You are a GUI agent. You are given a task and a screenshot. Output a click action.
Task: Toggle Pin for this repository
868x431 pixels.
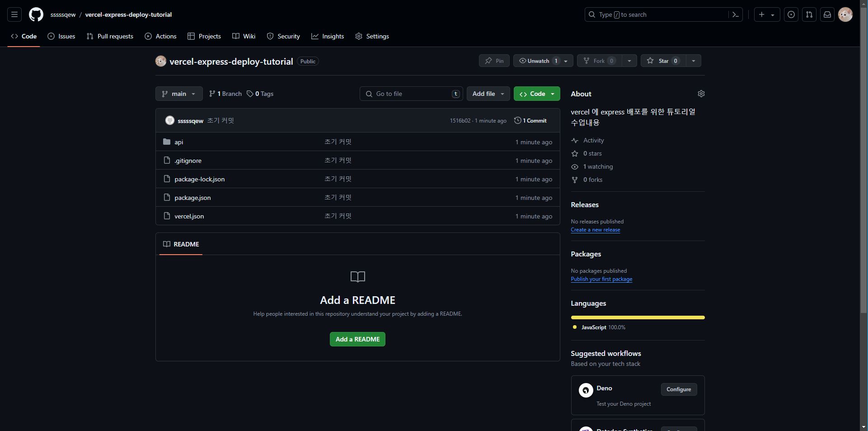pyautogui.click(x=494, y=61)
